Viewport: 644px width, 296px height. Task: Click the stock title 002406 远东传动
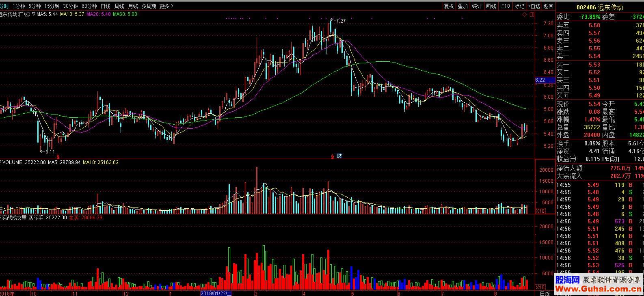tap(600, 7)
